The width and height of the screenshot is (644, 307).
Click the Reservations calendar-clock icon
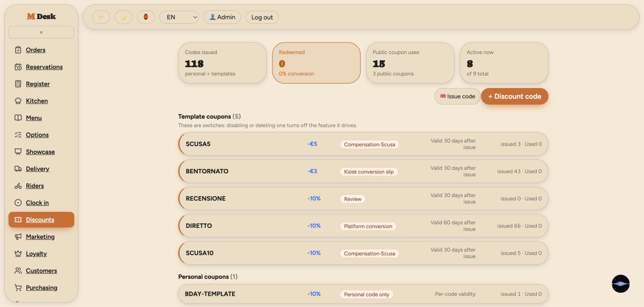click(x=18, y=67)
